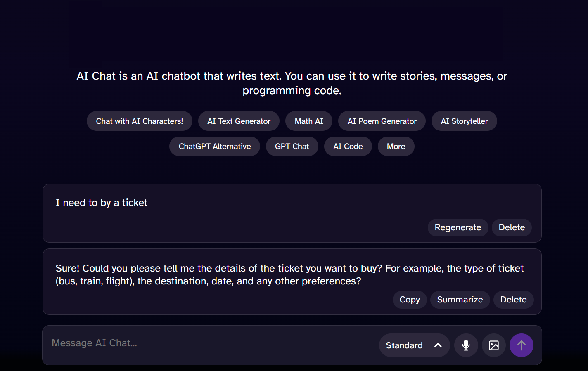Summarize the AI response
588x371 pixels.
(x=460, y=300)
